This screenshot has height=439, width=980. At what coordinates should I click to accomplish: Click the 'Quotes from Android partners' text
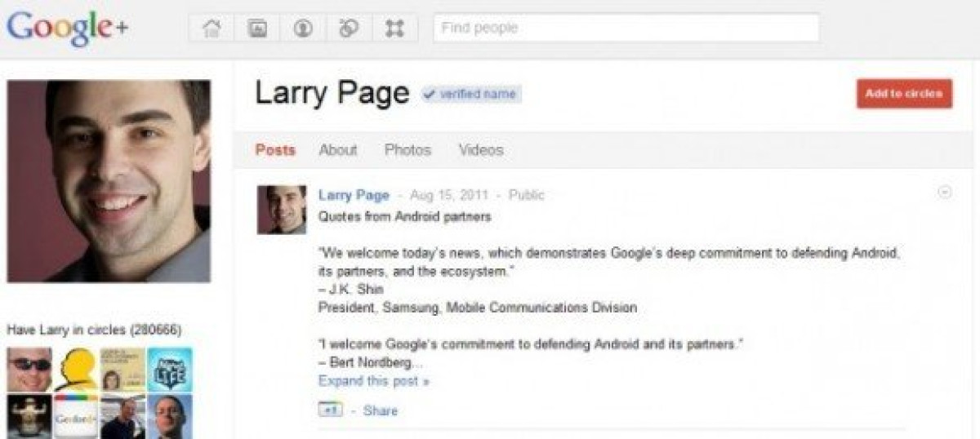click(x=404, y=217)
